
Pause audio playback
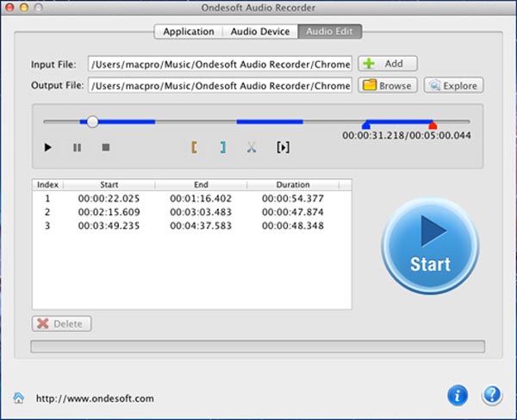click(x=77, y=147)
